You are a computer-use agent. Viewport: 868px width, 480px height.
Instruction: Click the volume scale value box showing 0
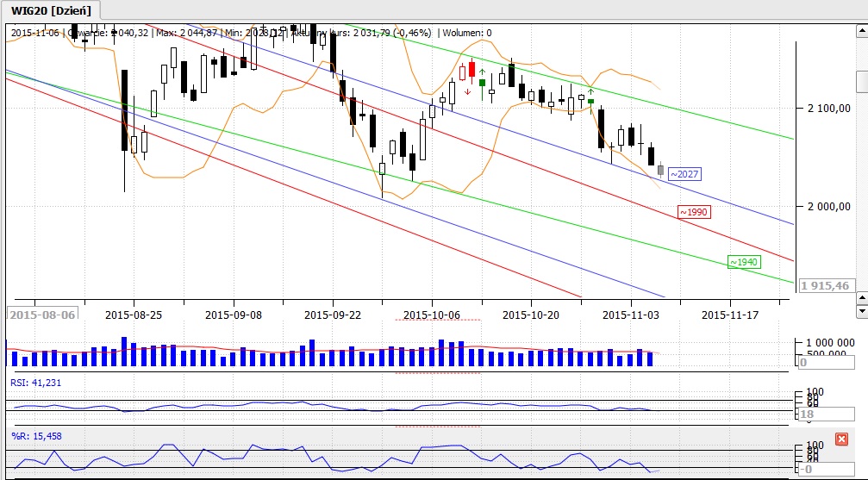tap(825, 363)
